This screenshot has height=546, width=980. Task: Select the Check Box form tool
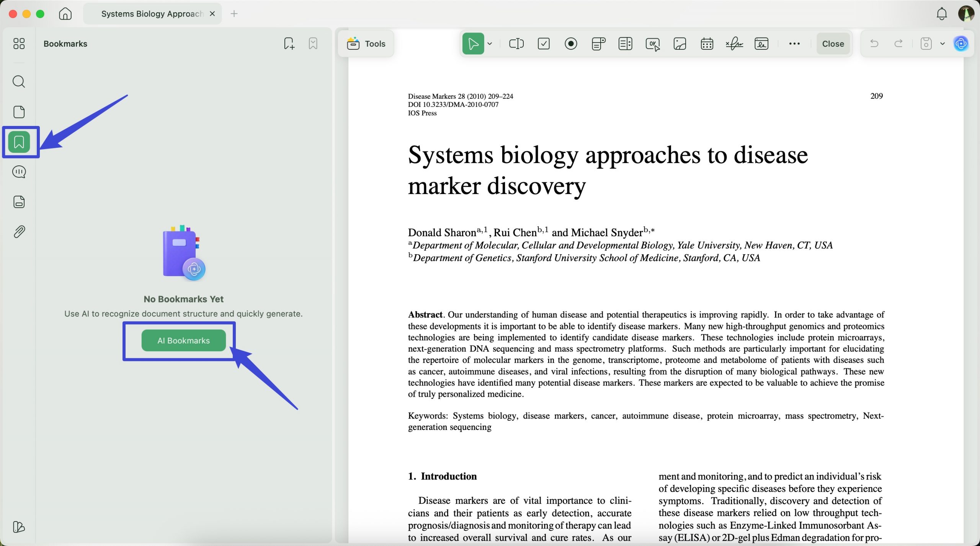544,44
